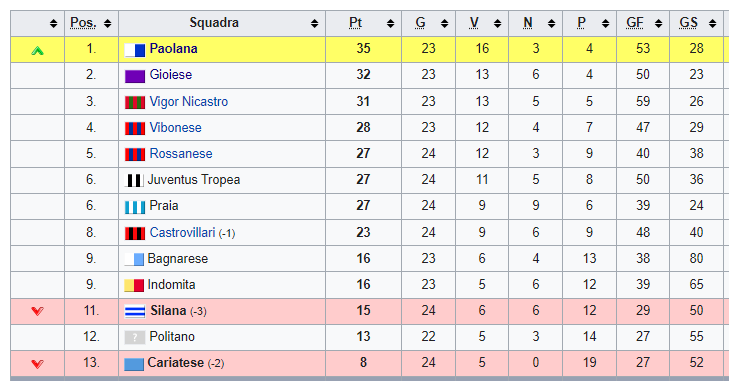Click the Praia light-blue striped flag icon
The image size is (729, 381).
pyautogui.click(x=135, y=207)
